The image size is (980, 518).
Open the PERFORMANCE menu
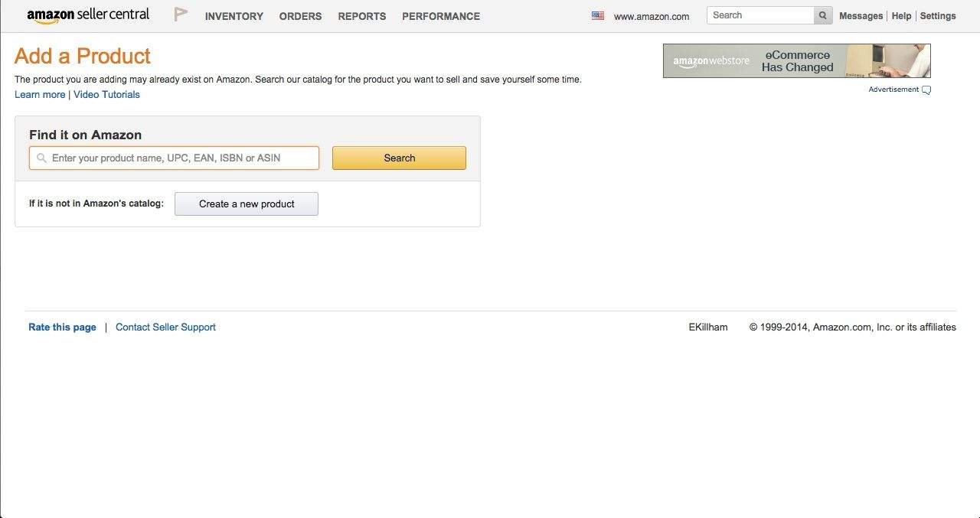441,16
